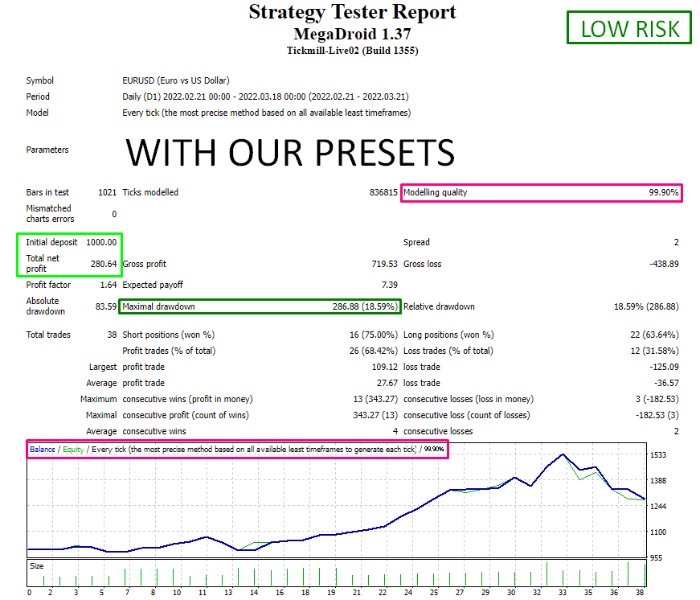This screenshot has width=700, height=600.
Task: Click the Daily (D1) period value
Action: click(265, 97)
